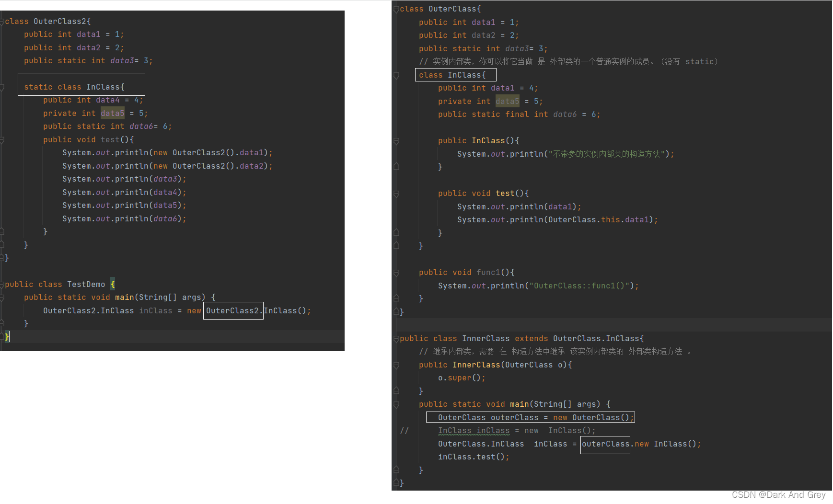Click 'public void func1(){' line
The width and height of the screenshot is (833, 504).
467,273
